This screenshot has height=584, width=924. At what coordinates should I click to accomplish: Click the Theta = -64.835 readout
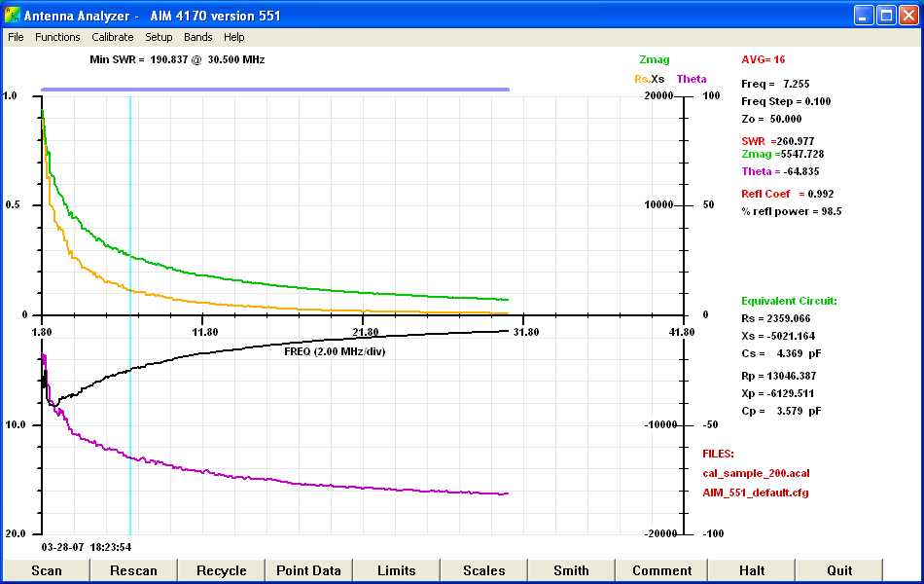780,171
